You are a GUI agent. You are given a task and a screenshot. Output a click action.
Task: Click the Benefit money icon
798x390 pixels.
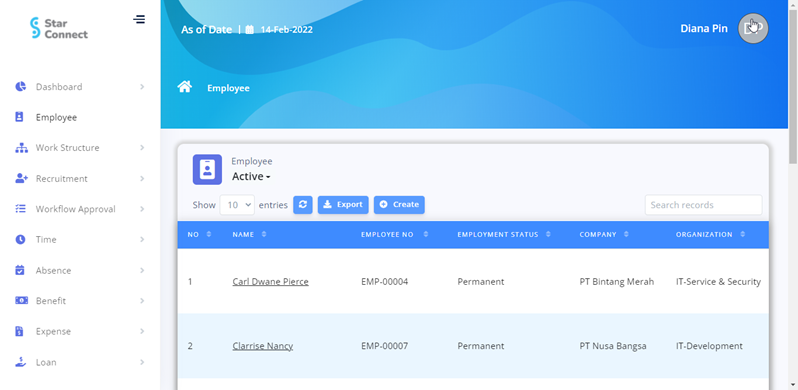pos(21,300)
